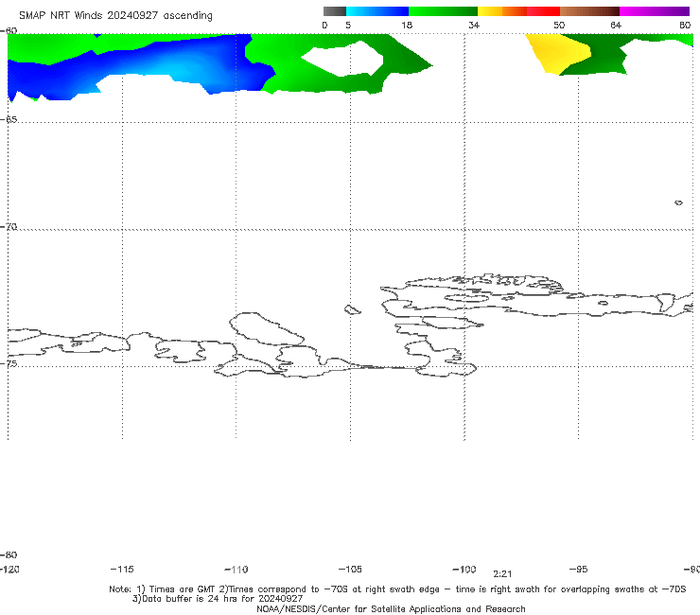This screenshot has height=615, width=700.
Task: Click the SMAP NRT Winds 20240927 ascending title
Action: (x=115, y=16)
